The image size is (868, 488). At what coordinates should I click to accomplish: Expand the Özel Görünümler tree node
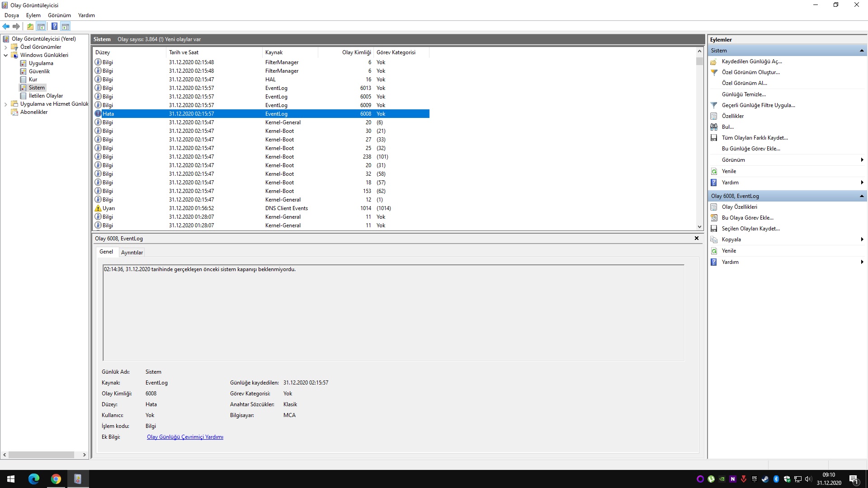5,47
